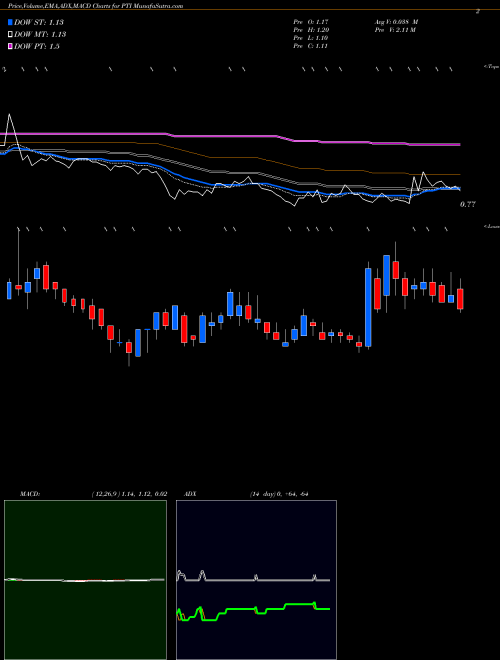Viewport: 500px width, 660px height.
Task: Click the ADX (14 day) values text
Action: pos(279,494)
